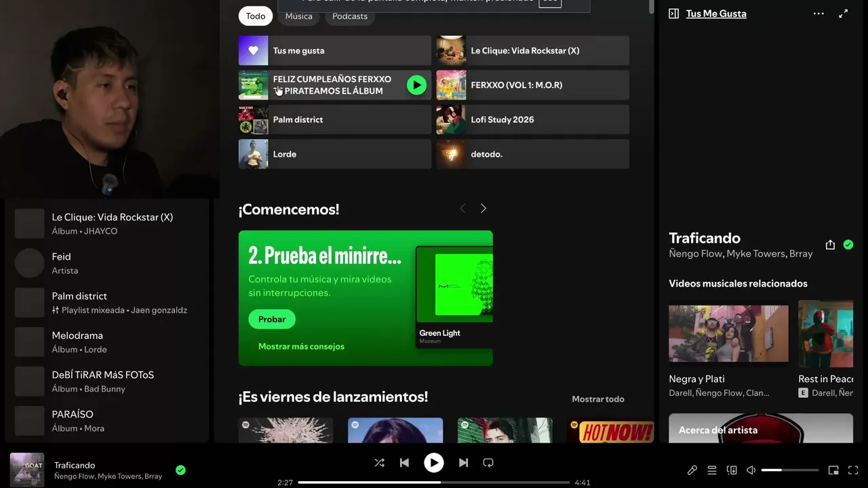
Task: Open Tus me gusta shortcut tile
Action: [x=335, y=51]
